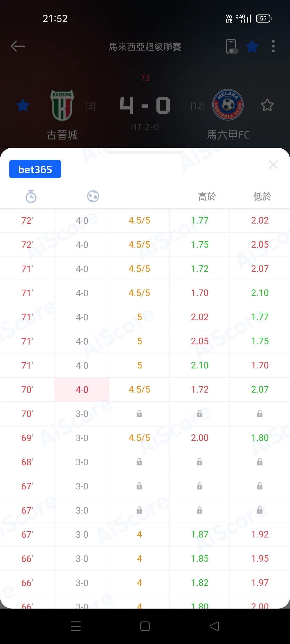Screen dimensions: 290x644
Task: Tap over odds 1.87 at 67'
Action: click(x=200, y=534)
